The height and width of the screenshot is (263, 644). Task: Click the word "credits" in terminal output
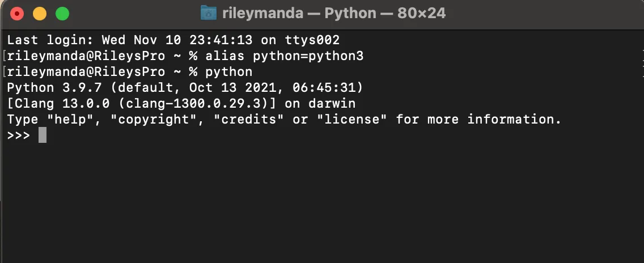252,120
